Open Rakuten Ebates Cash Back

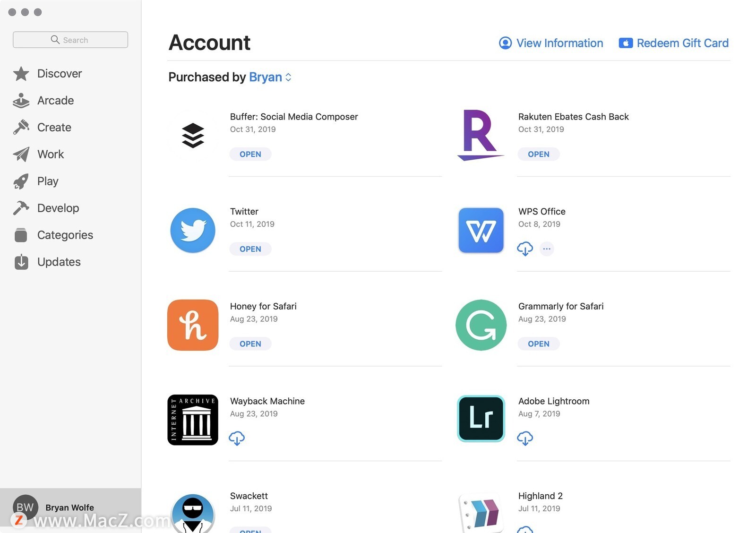(539, 154)
